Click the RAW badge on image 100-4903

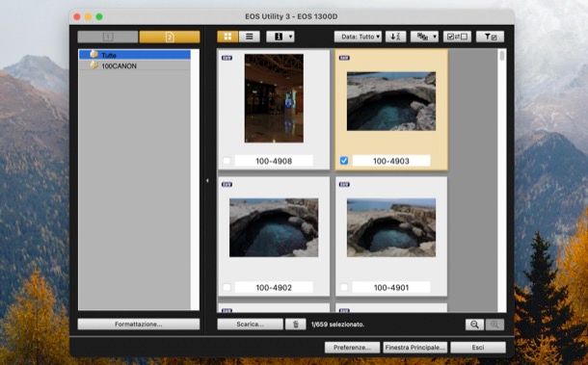click(344, 58)
